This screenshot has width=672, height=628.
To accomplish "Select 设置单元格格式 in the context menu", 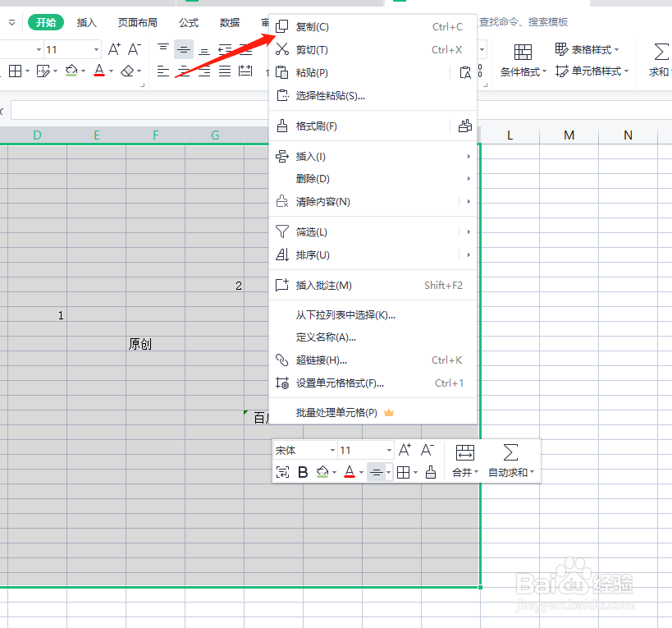I will (x=338, y=383).
